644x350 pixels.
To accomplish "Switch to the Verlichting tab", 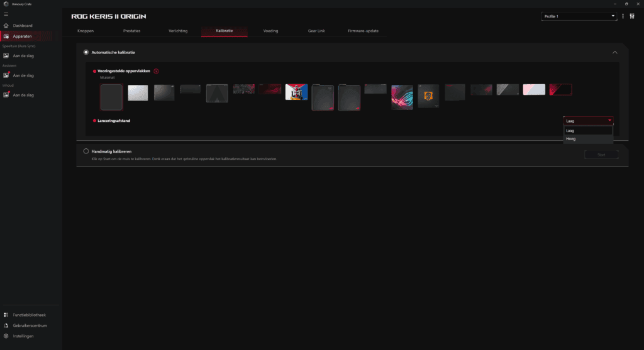I will click(x=178, y=31).
